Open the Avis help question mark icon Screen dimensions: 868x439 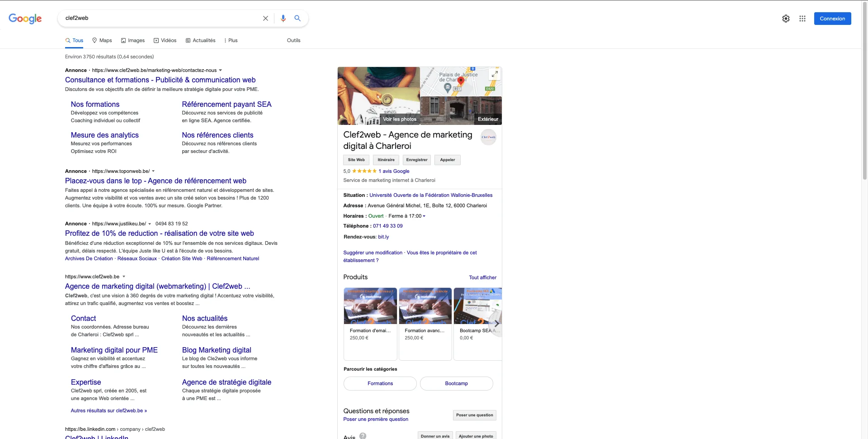coord(363,436)
